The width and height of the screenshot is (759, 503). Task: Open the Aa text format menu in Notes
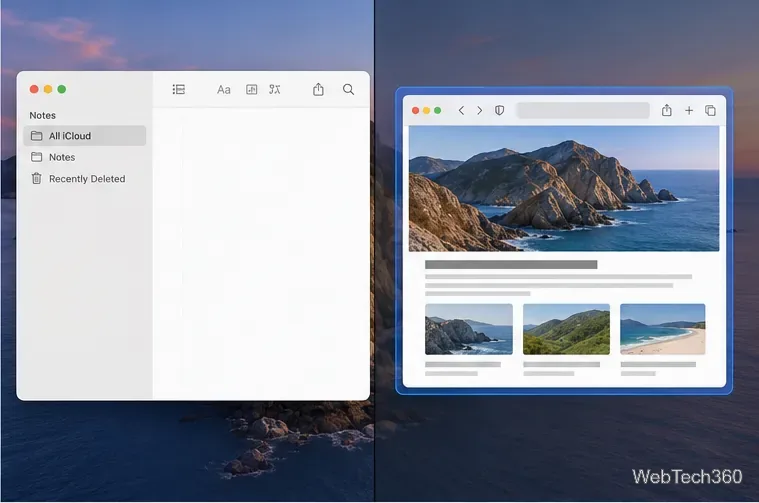tap(224, 90)
